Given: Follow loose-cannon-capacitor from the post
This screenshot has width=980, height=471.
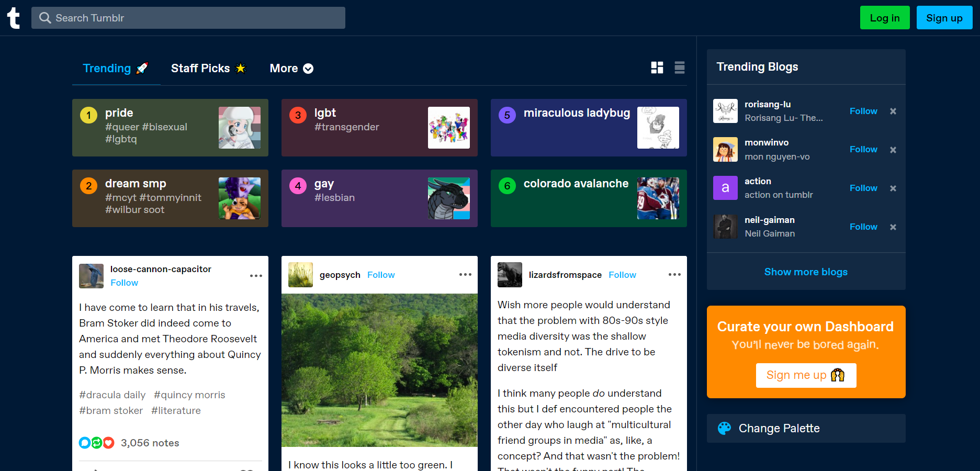Looking at the screenshot, I should 124,283.
